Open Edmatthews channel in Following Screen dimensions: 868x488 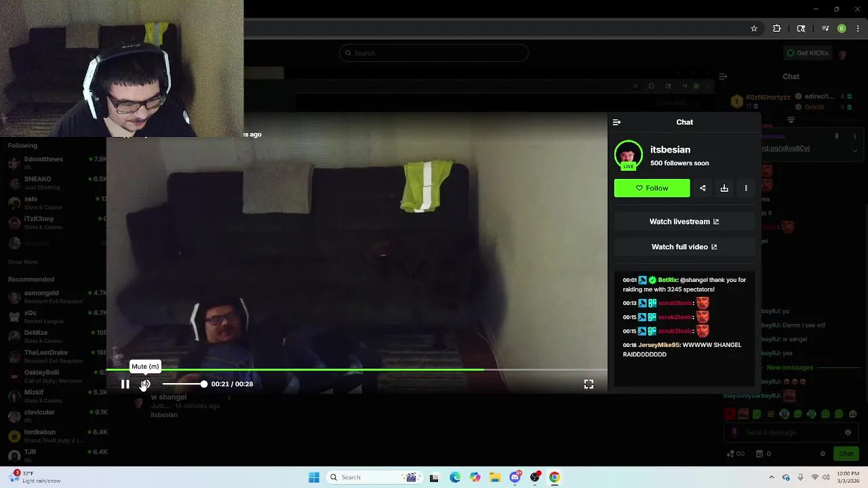point(57,163)
